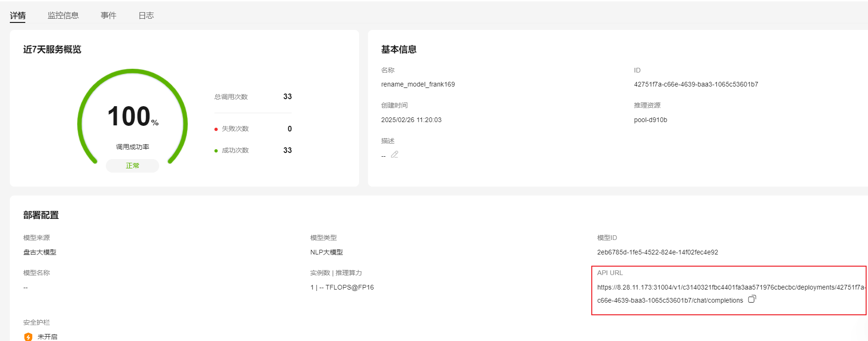Screen dimensions: 868x341
Task: Click the service ID value starting 42751f7a
Action: 696,84
